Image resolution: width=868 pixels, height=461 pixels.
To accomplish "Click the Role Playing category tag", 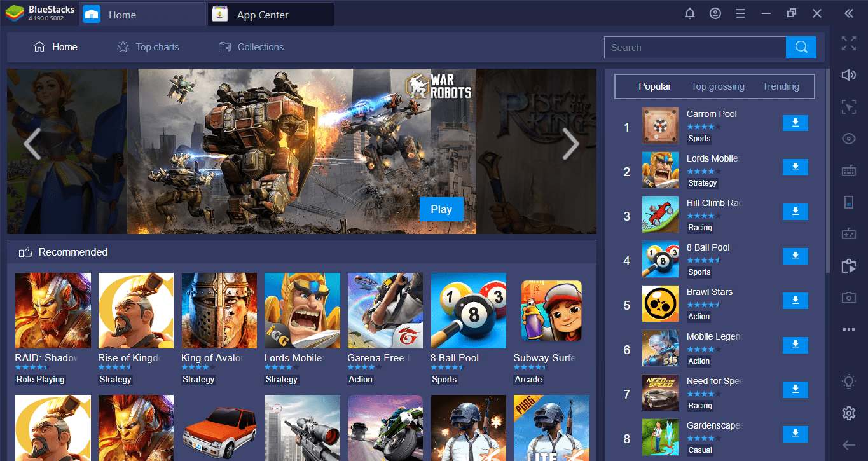I will click(41, 380).
